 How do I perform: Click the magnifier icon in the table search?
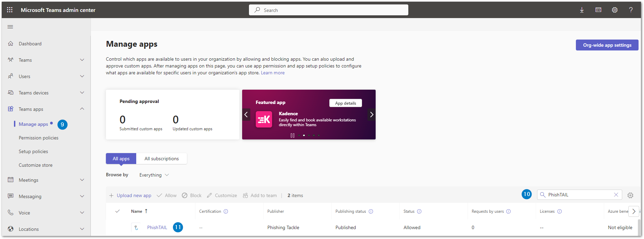(543, 195)
